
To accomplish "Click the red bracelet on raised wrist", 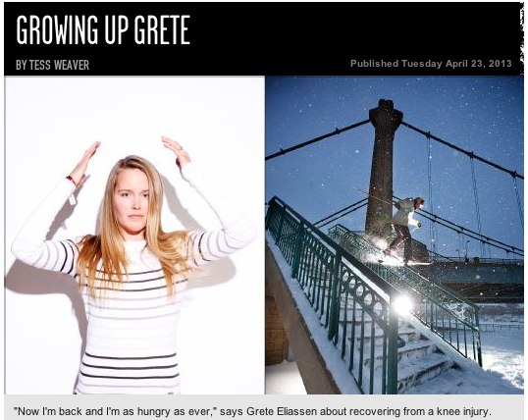I will pos(71,181).
